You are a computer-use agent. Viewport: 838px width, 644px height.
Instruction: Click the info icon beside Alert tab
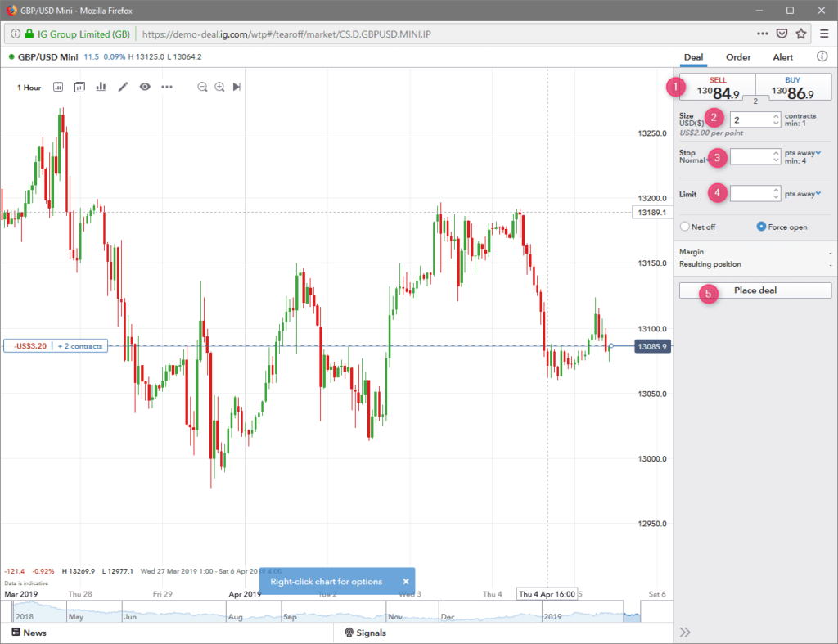coord(822,57)
